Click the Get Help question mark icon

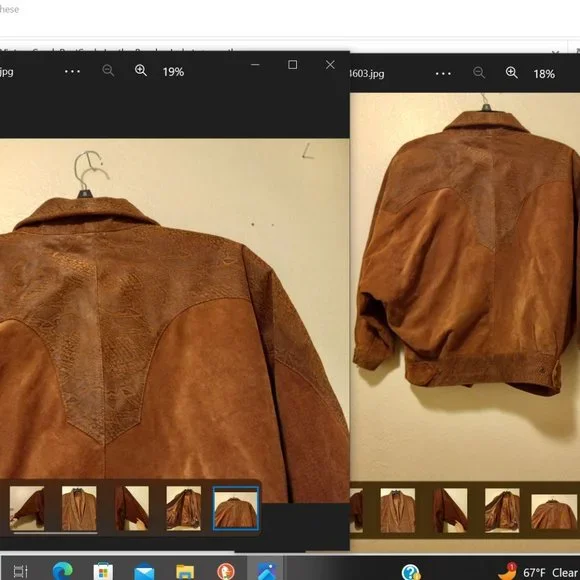(x=411, y=572)
